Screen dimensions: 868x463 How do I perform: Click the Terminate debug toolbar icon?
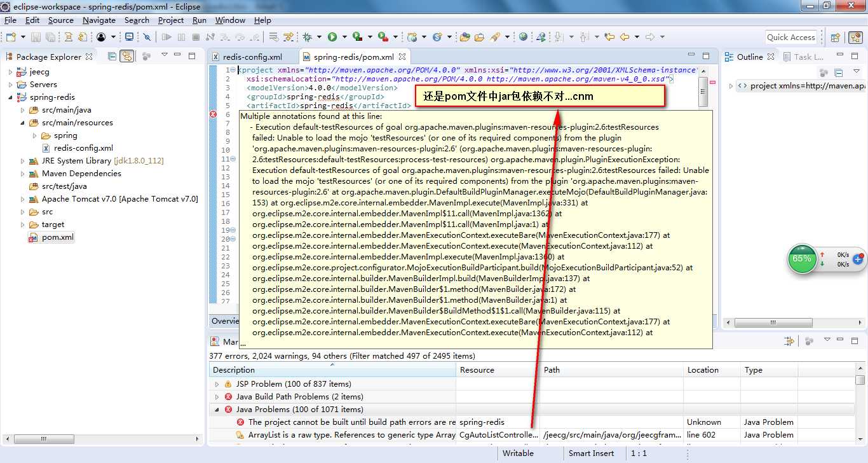coord(196,37)
